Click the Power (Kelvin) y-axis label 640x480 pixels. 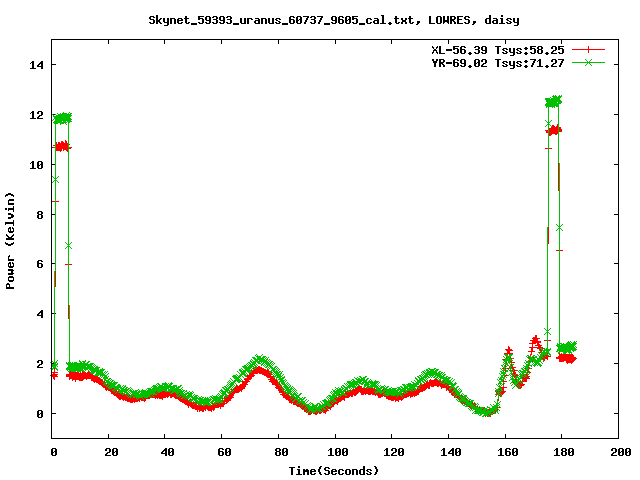pyautogui.click(x=10, y=241)
